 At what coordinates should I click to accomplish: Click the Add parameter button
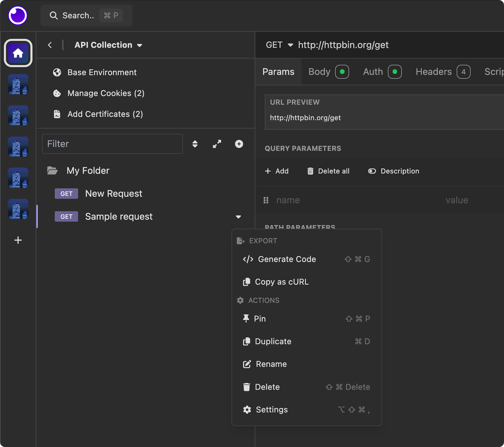point(276,171)
